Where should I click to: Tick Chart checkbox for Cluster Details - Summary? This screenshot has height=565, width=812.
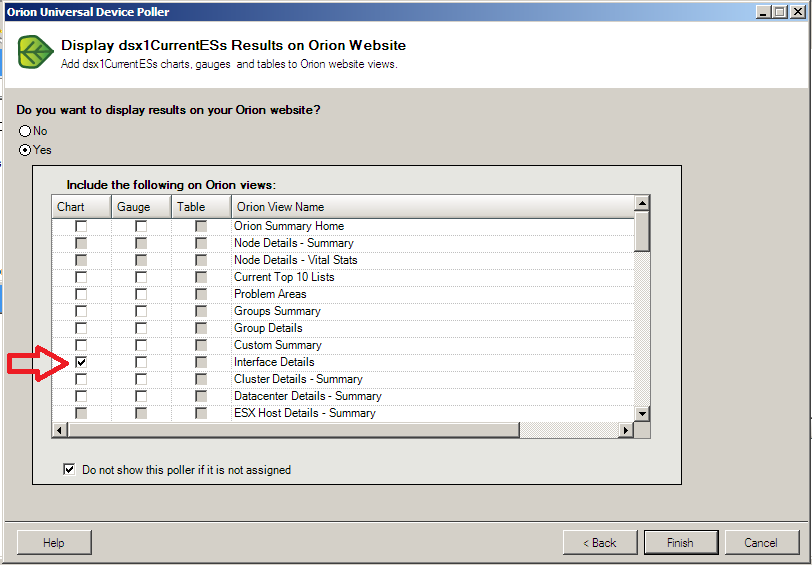tap(81, 379)
